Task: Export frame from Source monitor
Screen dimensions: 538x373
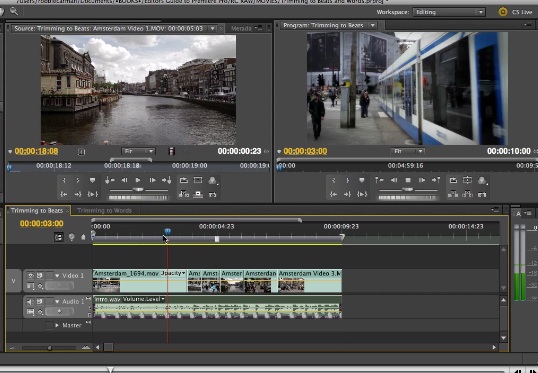Action: tap(212, 195)
